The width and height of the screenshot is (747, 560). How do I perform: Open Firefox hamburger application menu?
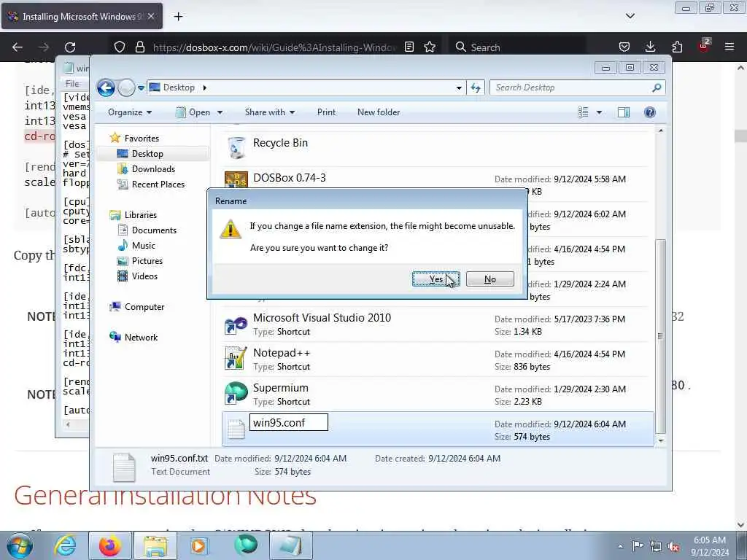coord(729,47)
